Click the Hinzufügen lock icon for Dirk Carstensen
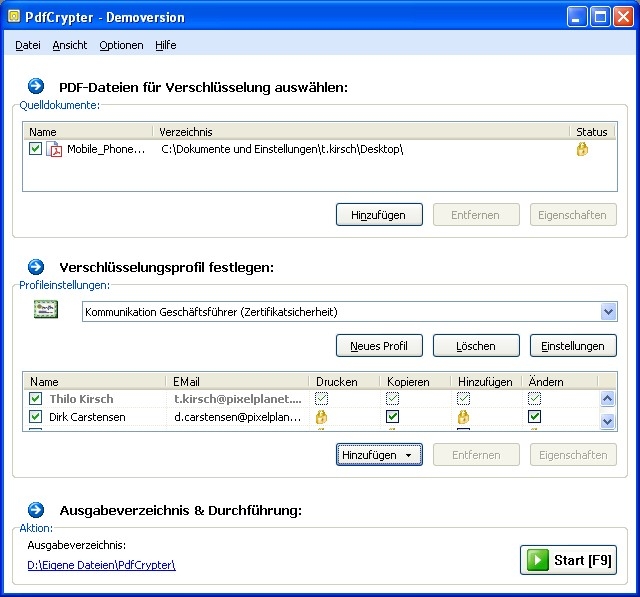Viewport: 640px width, 597px height. pyautogui.click(x=464, y=417)
